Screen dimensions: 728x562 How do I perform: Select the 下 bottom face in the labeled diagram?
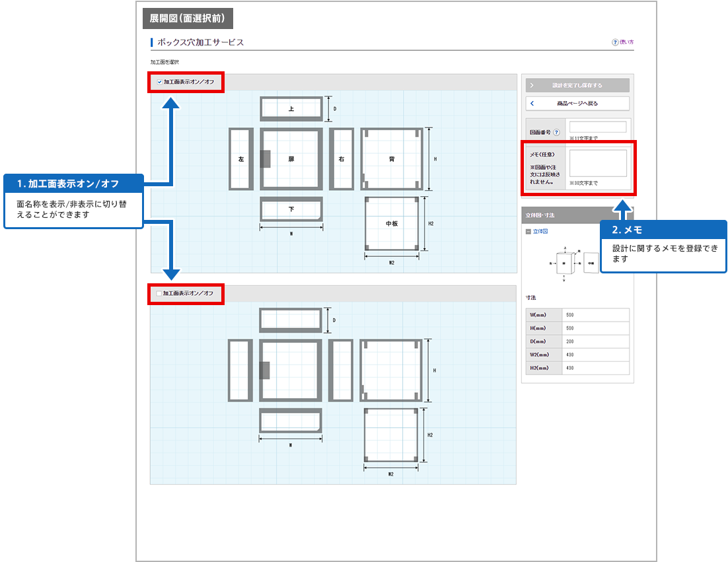pyautogui.click(x=291, y=209)
